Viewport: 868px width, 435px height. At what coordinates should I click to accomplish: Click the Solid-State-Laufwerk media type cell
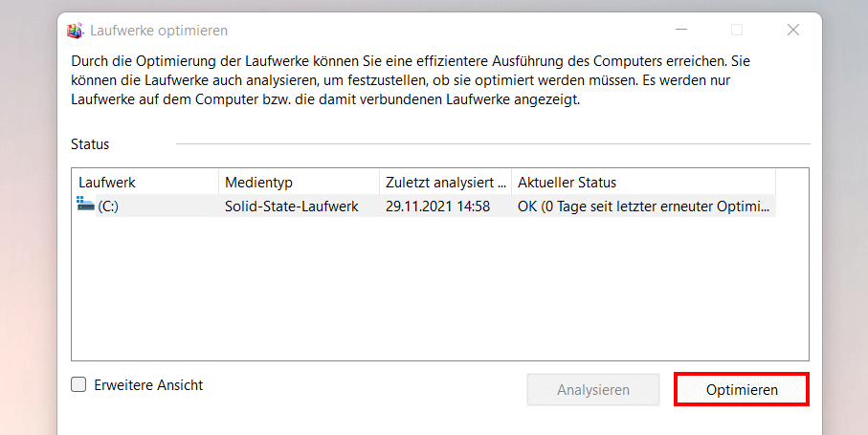pos(291,206)
